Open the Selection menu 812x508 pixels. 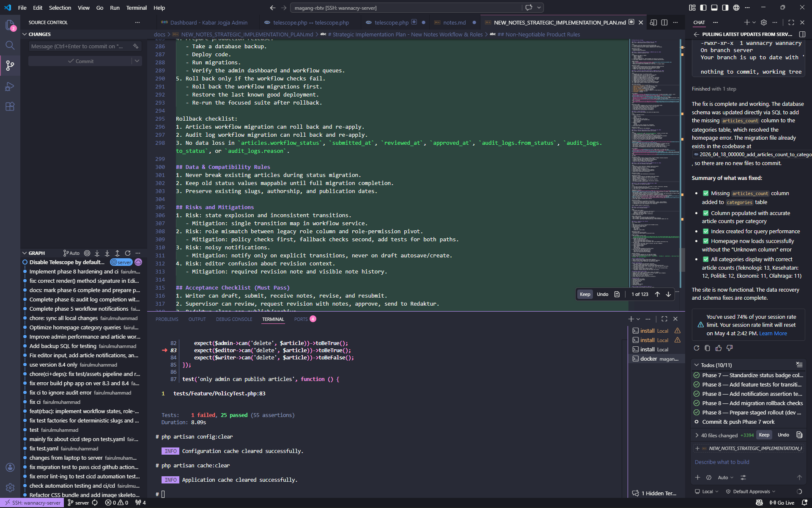tap(60, 8)
